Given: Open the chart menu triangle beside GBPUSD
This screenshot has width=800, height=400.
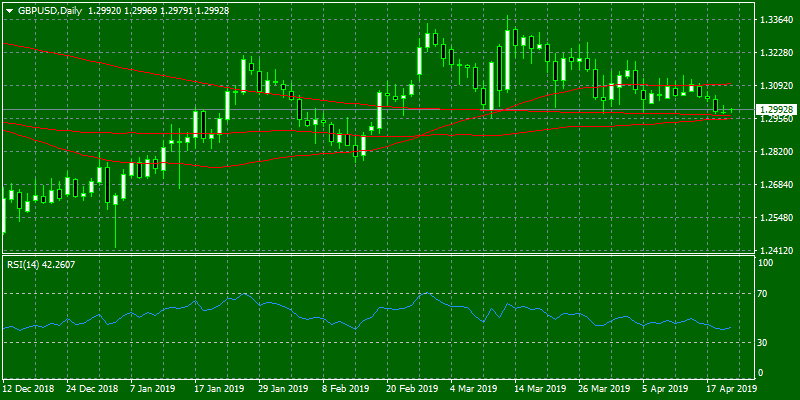Looking at the screenshot, I should pyautogui.click(x=10, y=10).
